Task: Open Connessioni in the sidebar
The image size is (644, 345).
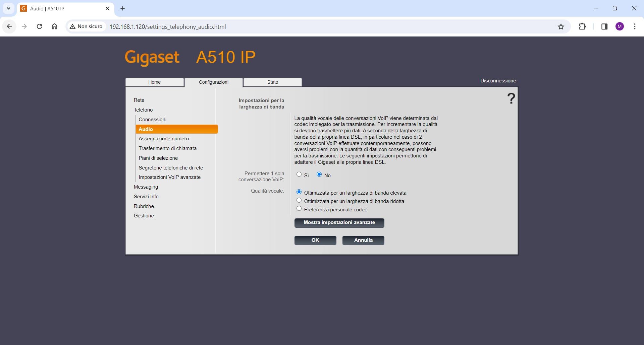Action: tap(153, 120)
